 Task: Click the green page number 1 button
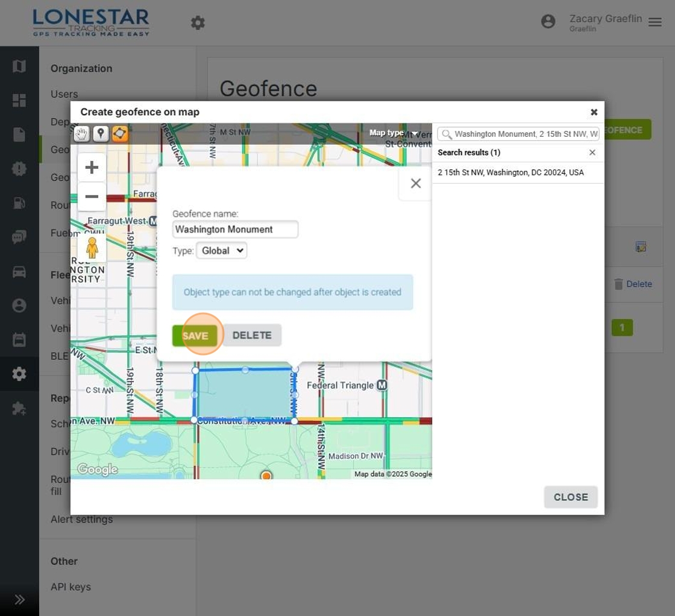coord(622,327)
